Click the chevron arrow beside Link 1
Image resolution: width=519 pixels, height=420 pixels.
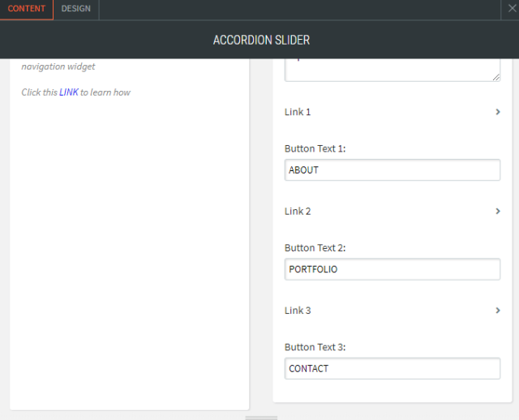tap(497, 112)
